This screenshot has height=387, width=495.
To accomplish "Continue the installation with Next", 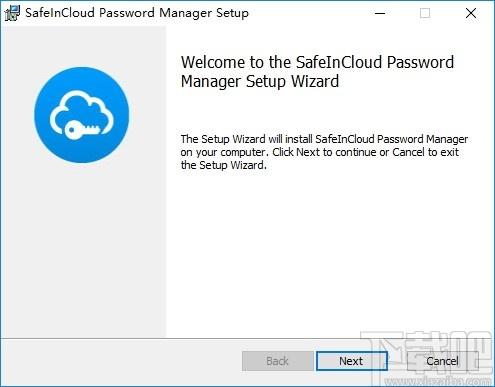I will click(352, 361).
